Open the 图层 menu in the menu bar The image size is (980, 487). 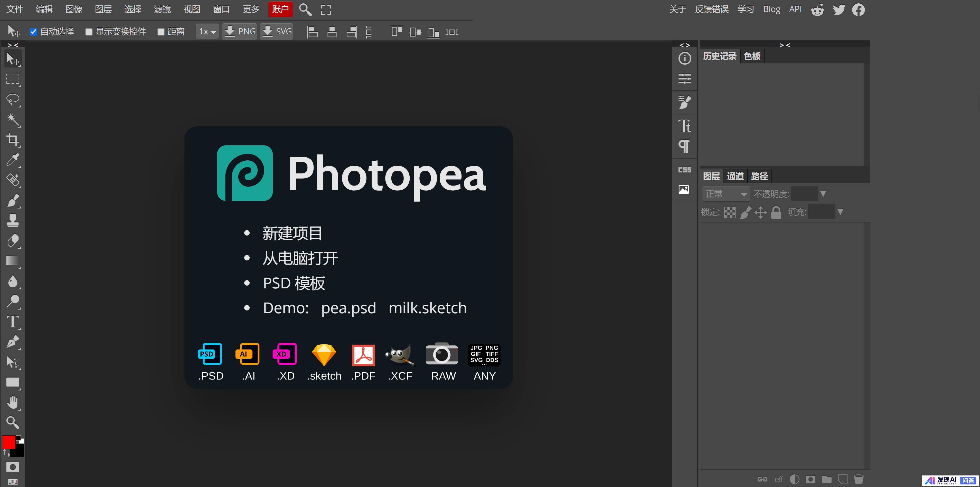103,9
